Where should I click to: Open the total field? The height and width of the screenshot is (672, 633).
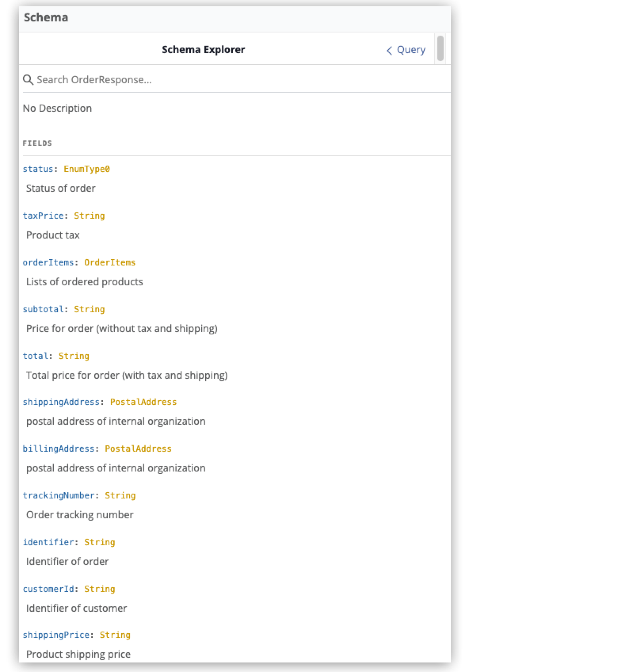coord(35,356)
